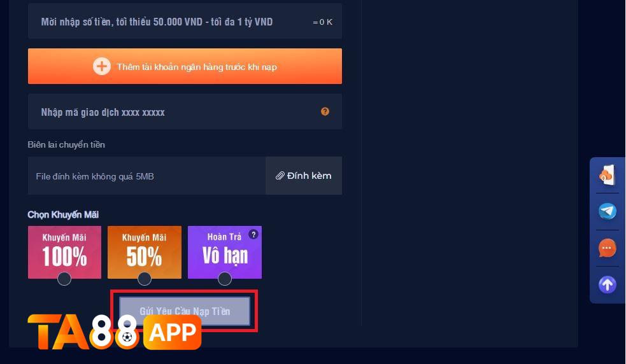Open the live chat bubble icon
This screenshot has height=364, width=626.
(608, 248)
